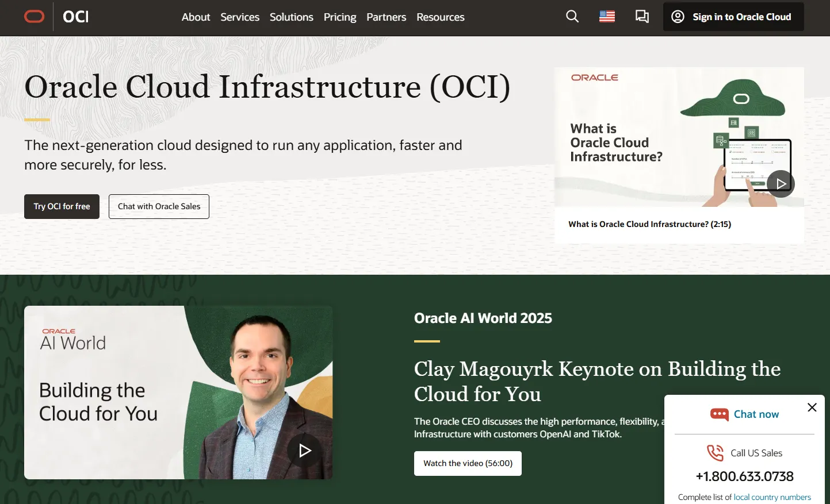
Task: Play the What is Oracle Cloud Infrastructure video
Action: tap(781, 184)
